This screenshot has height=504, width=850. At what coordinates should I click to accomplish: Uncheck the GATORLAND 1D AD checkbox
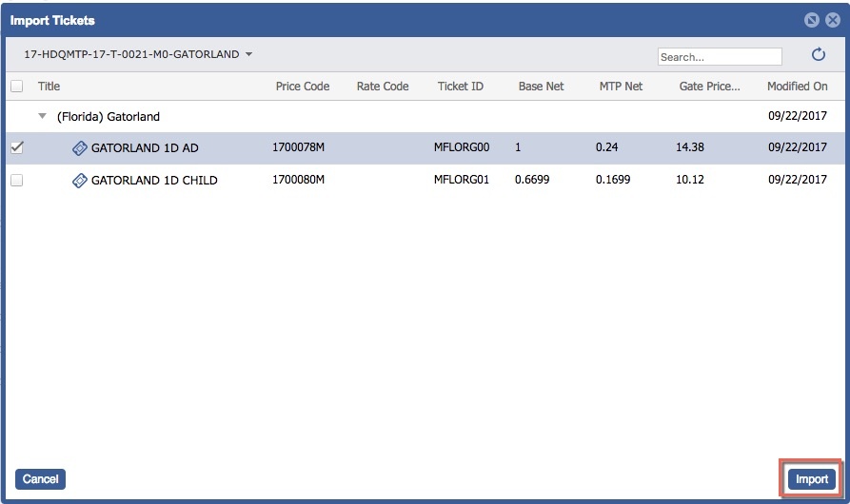(16, 147)
